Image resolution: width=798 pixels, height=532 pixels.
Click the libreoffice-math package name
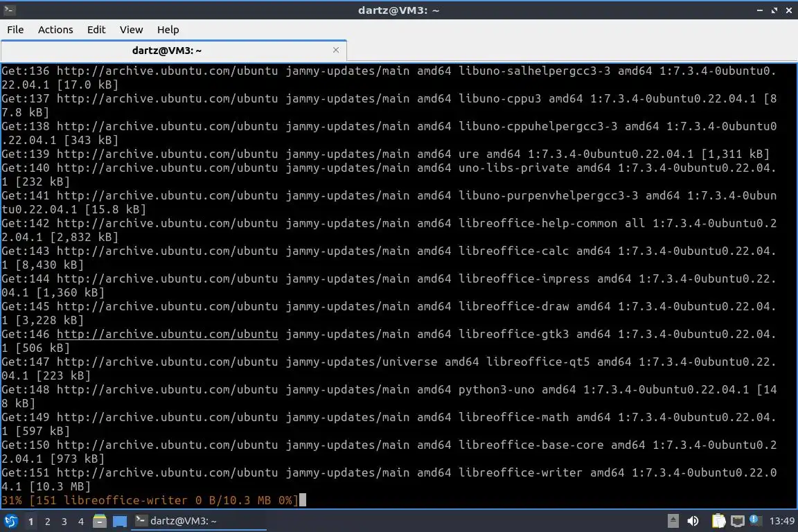[x=513, y=418]
